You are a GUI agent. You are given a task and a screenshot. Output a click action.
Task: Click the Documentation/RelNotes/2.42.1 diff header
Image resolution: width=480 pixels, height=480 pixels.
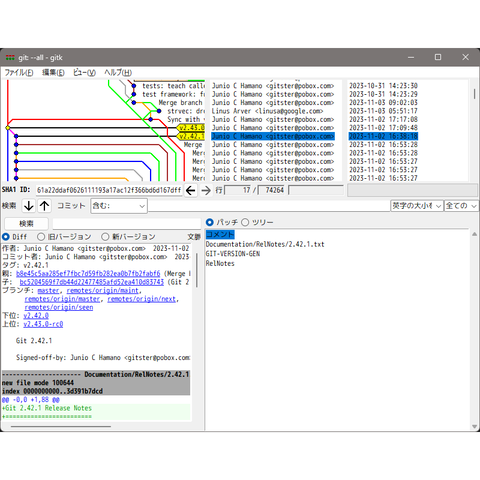tap(96, 374)
